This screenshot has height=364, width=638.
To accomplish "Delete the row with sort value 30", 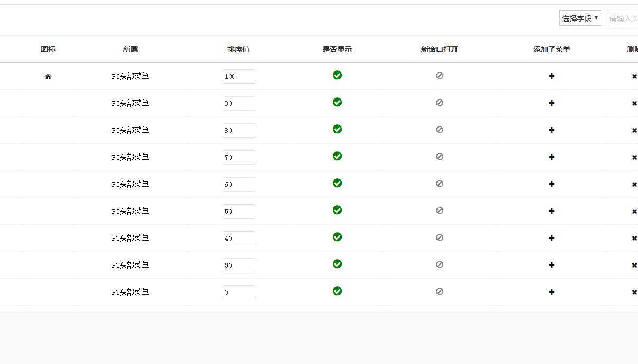I will coord(634,266).
